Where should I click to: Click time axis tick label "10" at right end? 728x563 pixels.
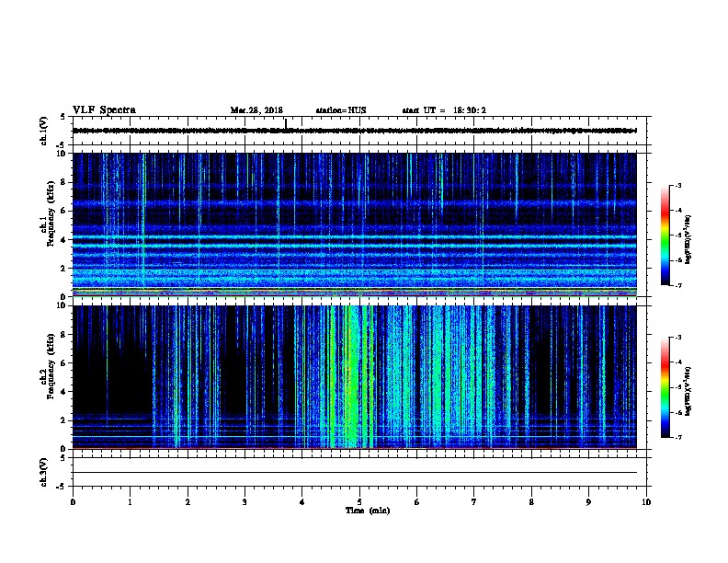646,502
